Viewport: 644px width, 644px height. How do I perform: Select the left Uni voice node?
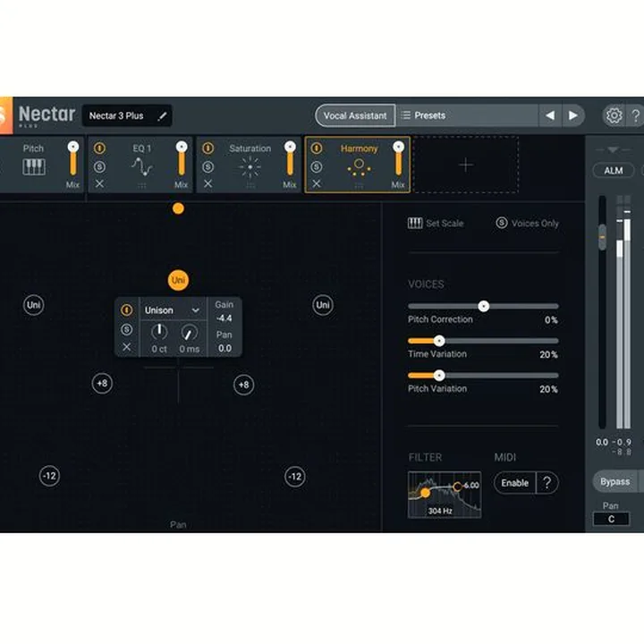[x=33, y=305]
